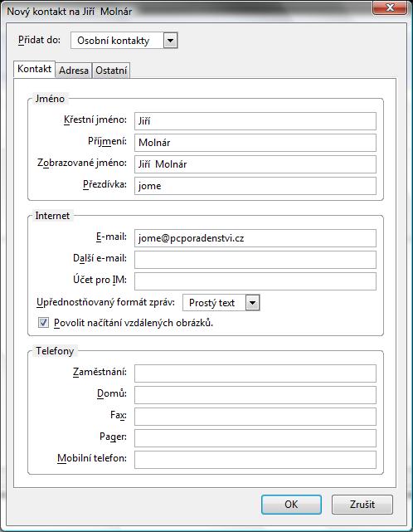Expand Osobní kontakty combo box arrow
This screenshot has width=413, height=532.
pos(171,41)
